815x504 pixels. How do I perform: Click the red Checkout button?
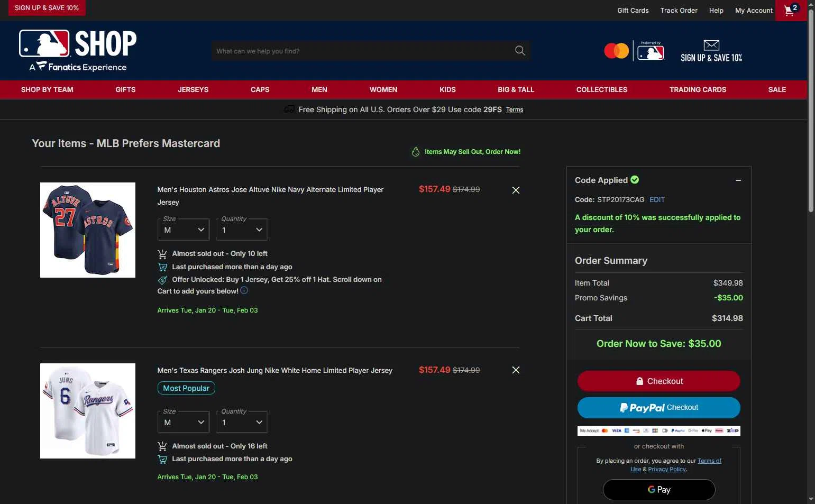[x=658, y=381]
